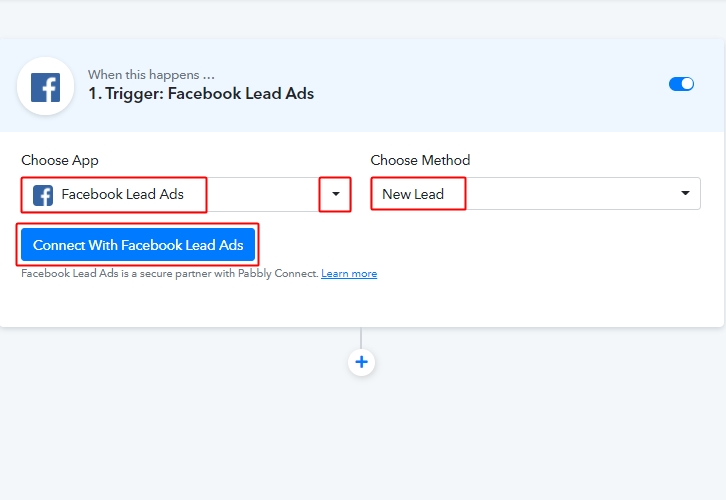
Task: Open the Learn more link
Action: pos(349,274)
